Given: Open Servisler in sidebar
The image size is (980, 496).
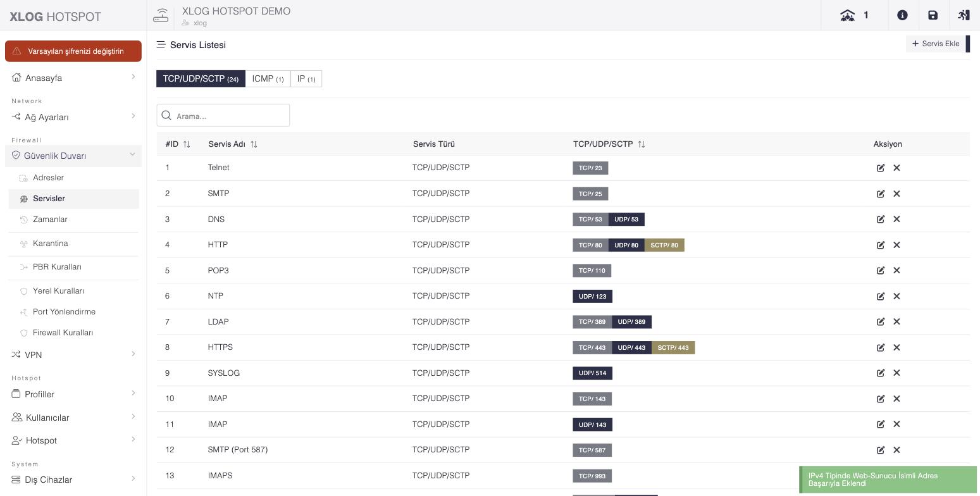Looking at the screenshot, I should click(74, 199).
